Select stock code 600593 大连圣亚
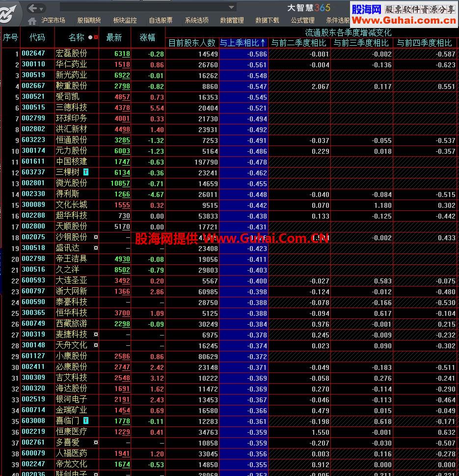Image resolution: width=459 pixels, height=476 pixels. [x=33, y=280]
